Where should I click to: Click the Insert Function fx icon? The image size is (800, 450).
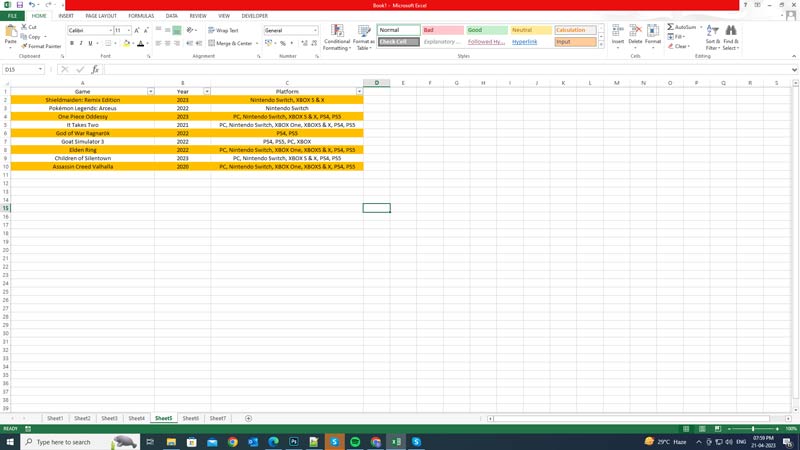(x=95, y=69)
